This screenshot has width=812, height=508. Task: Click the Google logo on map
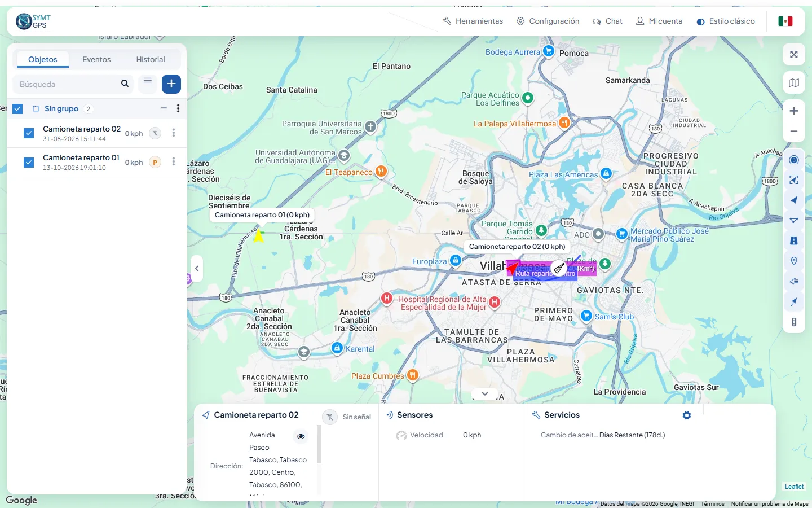[21, 500]
